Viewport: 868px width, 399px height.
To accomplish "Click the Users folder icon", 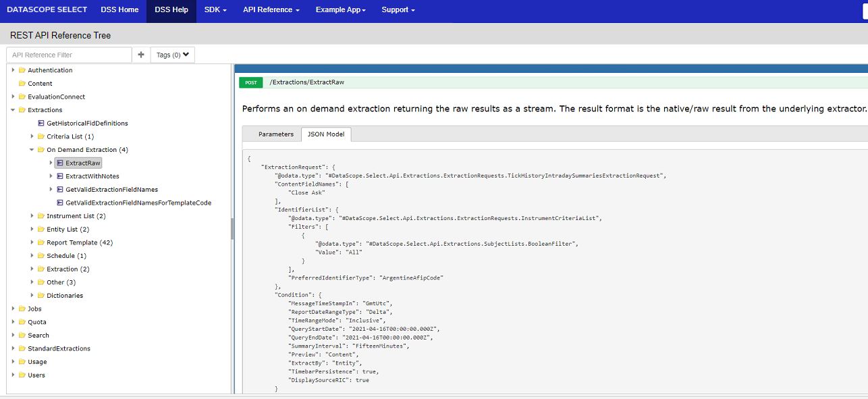I will pyautogui.click(x=22, y=375).
